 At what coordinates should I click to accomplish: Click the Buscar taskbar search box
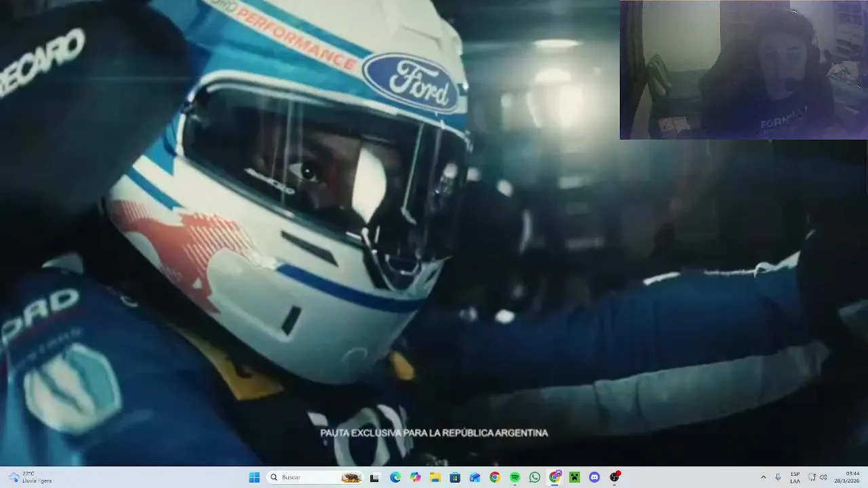(x=316, y=477)
